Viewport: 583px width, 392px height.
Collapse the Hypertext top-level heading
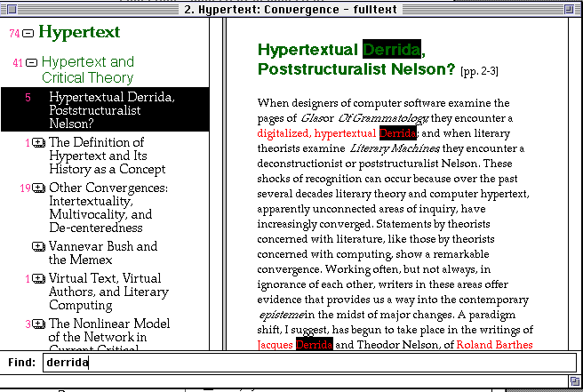28,34
